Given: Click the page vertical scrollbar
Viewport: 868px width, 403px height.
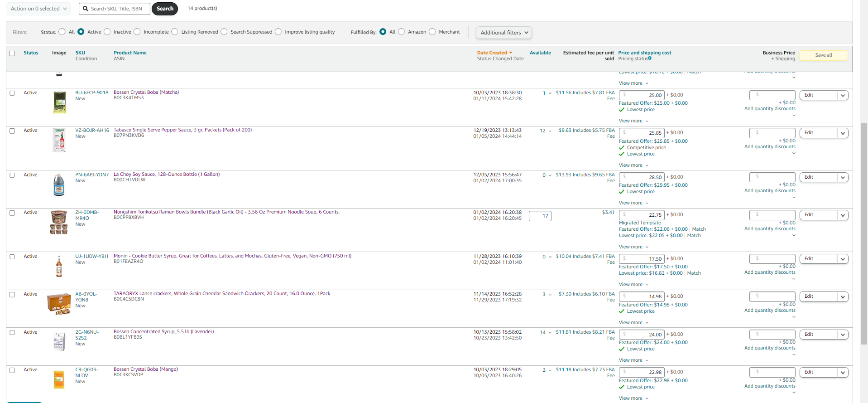Looking at the screenshot, I should 864,233.
